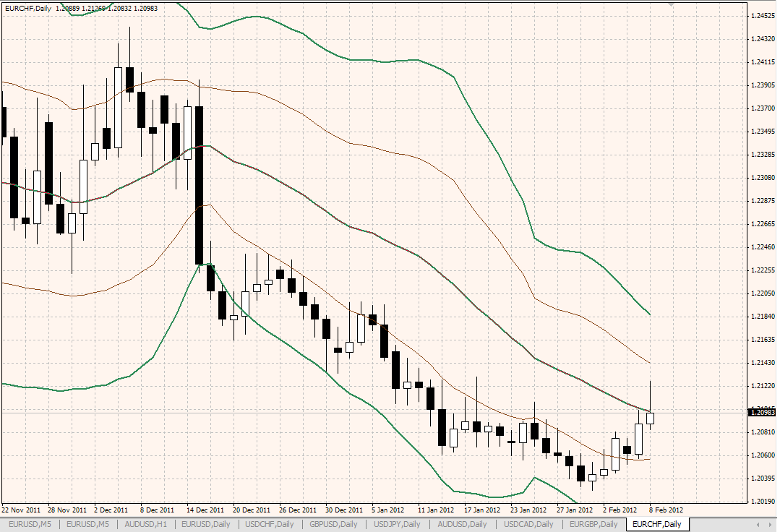Click the 1.24525 price axis label
Viewport: 780px width, 532px height.
coord(763,16)
